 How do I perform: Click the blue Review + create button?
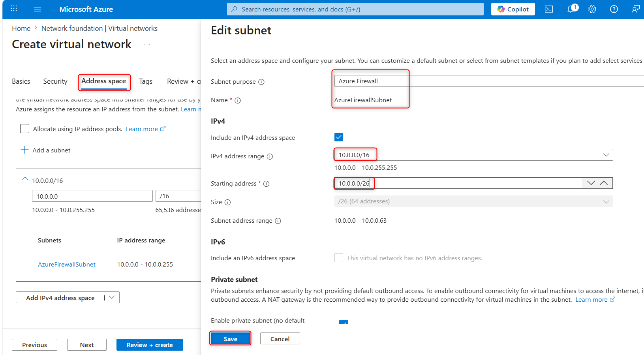click(150, 345)
